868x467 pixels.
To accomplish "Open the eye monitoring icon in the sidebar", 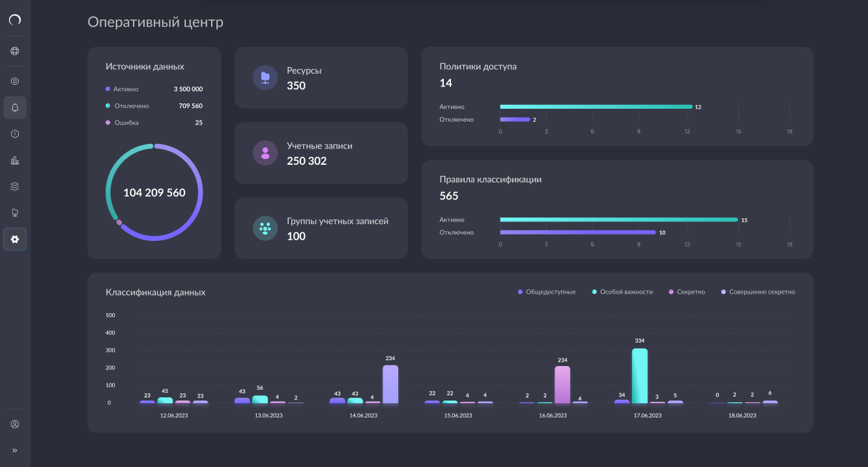I will click(x=15, y=81).
